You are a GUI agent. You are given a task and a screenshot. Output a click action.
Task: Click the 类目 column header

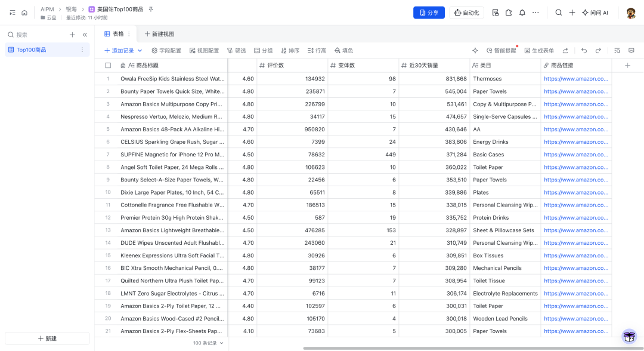(505, 65)
